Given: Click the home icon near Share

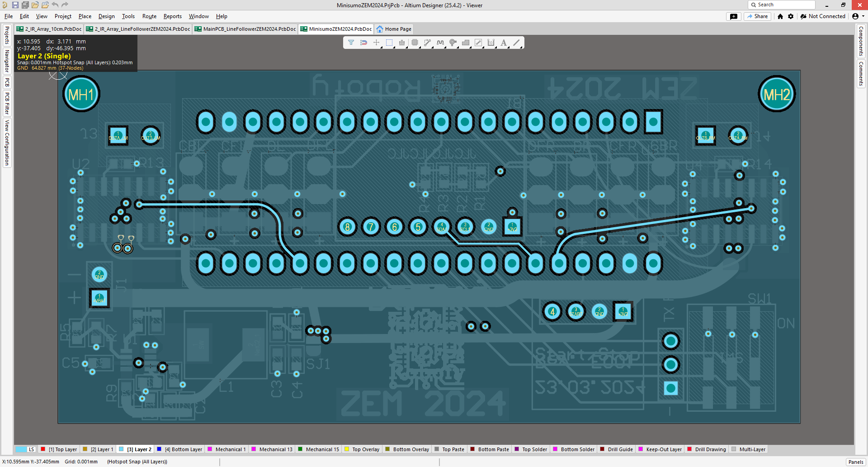Looking at the screenshot, I should (780, 16).
